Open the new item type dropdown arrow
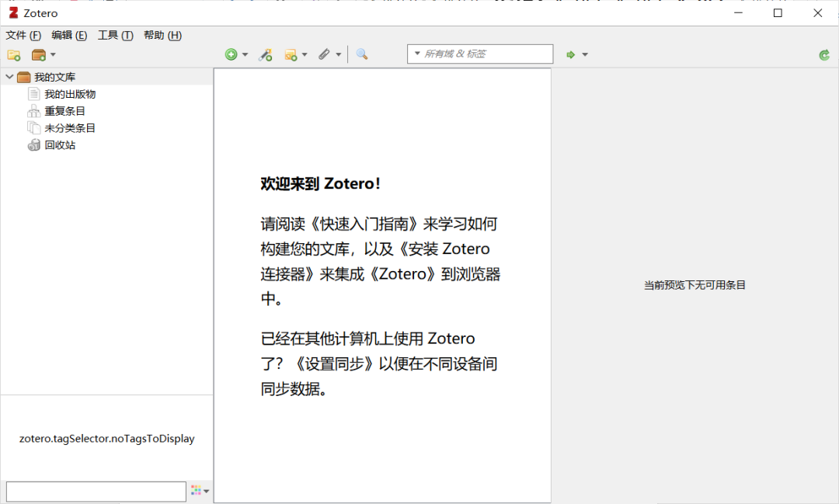The image size is (839, 504). tap(245, 54)
